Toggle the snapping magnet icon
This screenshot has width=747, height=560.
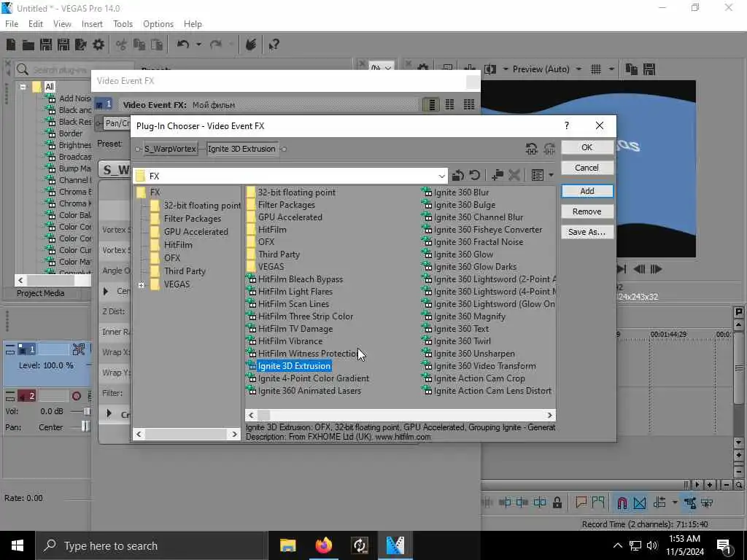(622, 502)
